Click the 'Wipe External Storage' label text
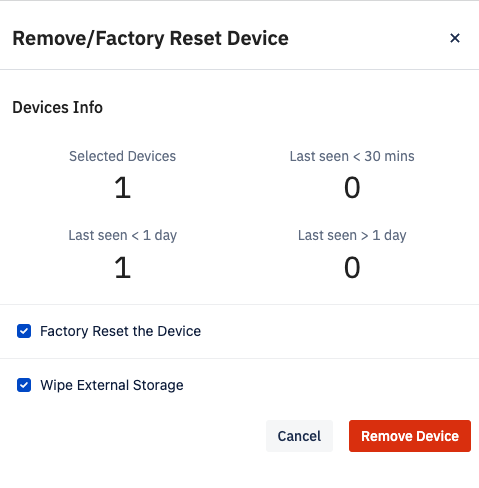The width and height of the screenshot is (479, 488). click(x=112, y=385)
